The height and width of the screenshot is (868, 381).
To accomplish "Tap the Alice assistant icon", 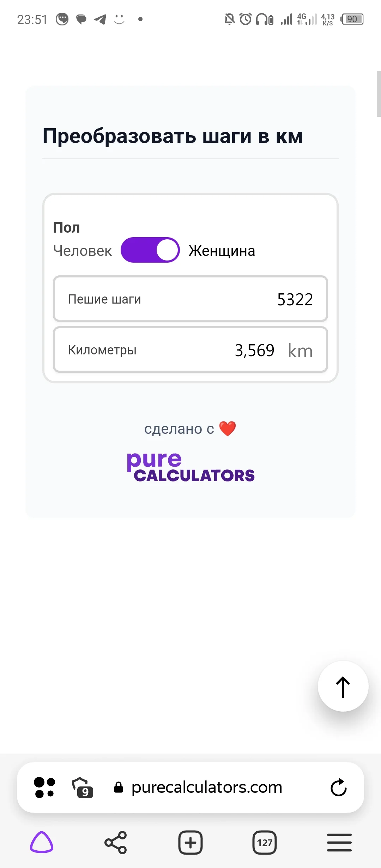I will [x=42, y=842].
